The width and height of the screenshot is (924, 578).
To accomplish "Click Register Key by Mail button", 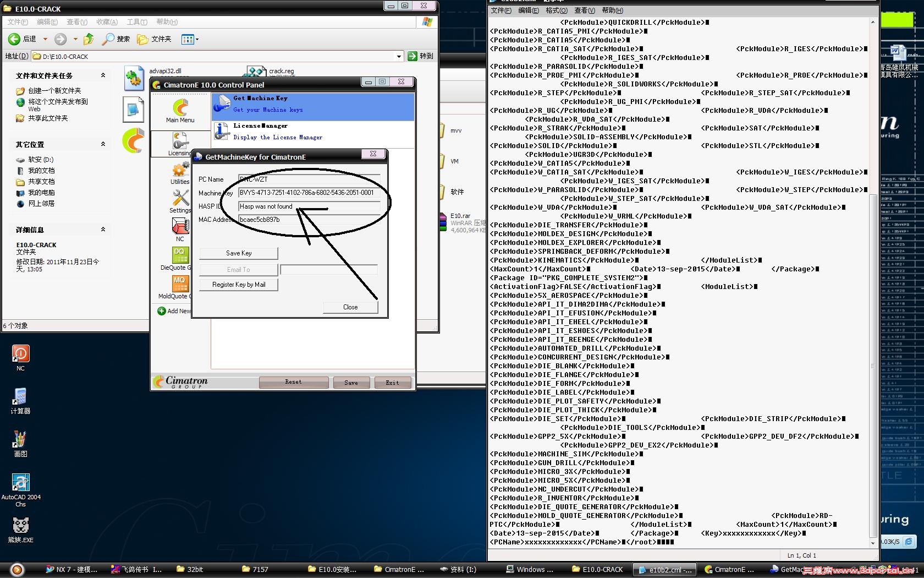I will point(239,285).
